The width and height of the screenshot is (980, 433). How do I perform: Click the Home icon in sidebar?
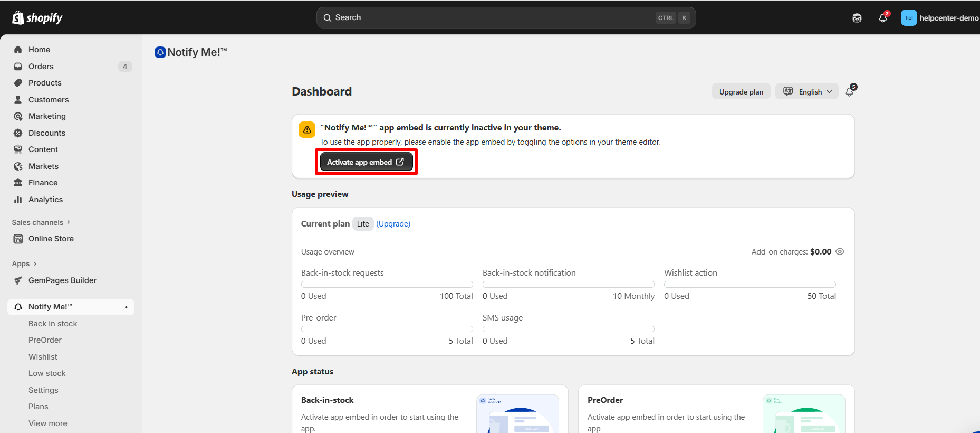pos(18,50)
